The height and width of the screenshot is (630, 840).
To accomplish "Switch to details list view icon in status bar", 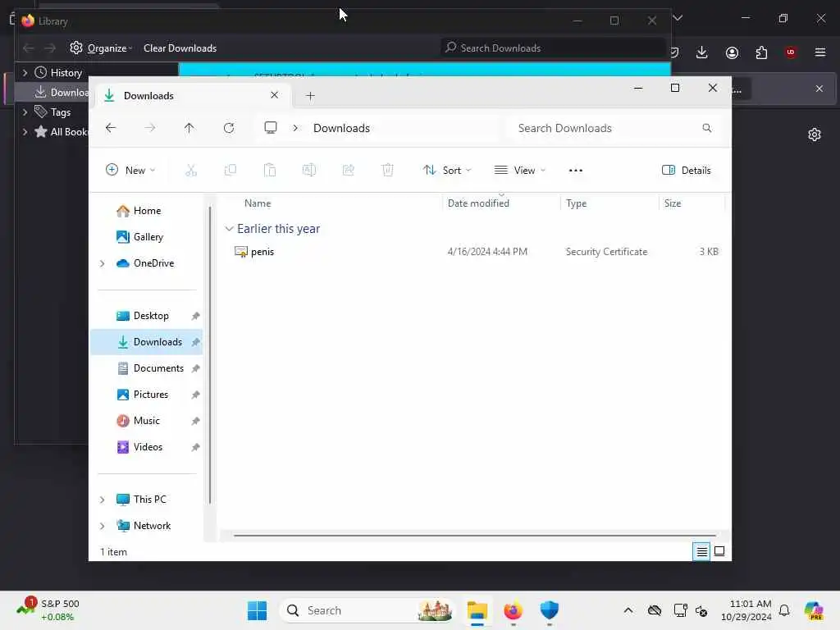I will point(701,551).
